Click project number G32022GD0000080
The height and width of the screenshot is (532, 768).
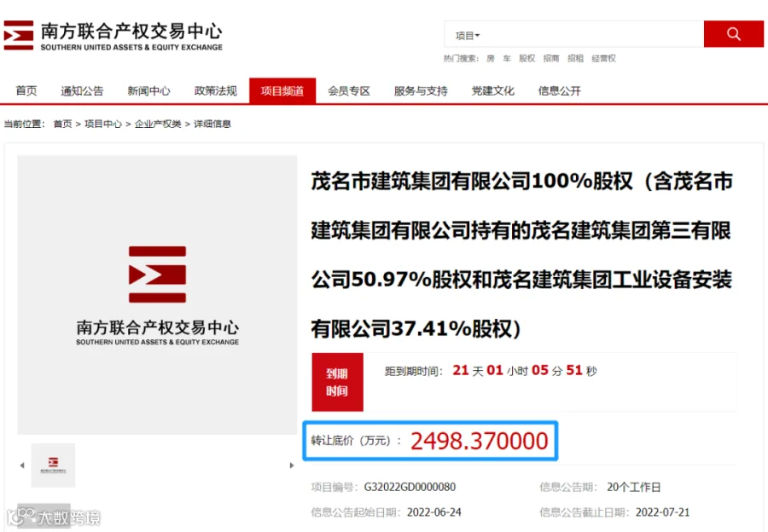tap(410, 487)
